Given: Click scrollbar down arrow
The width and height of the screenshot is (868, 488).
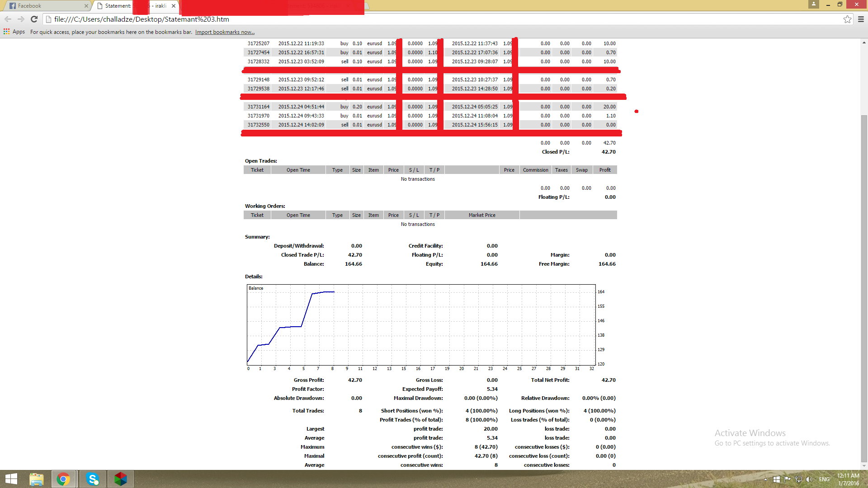Looking at the screenshot, I should 864,466.
